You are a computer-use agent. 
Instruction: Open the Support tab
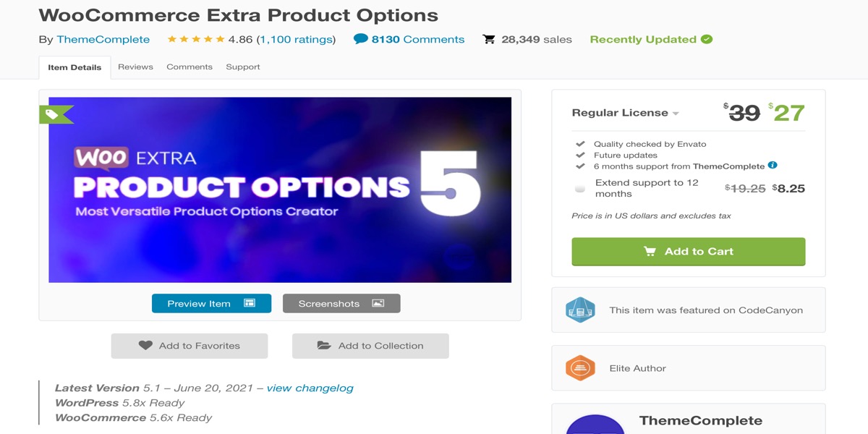(243, 67)
